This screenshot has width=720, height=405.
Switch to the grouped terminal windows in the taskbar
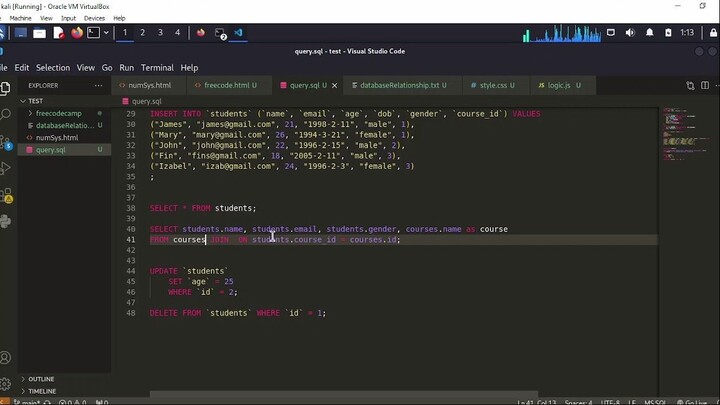(220, 34)
